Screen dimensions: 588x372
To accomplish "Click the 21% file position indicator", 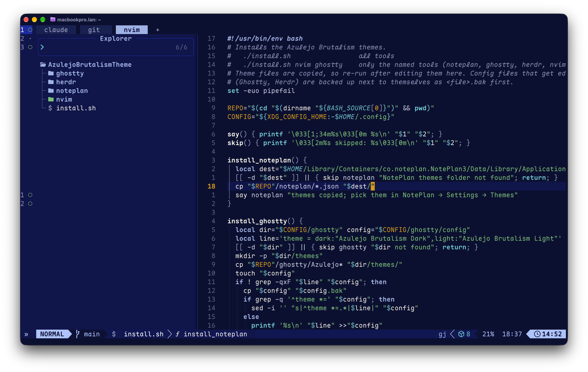I will pyautogui.click(x=488, y=334).
